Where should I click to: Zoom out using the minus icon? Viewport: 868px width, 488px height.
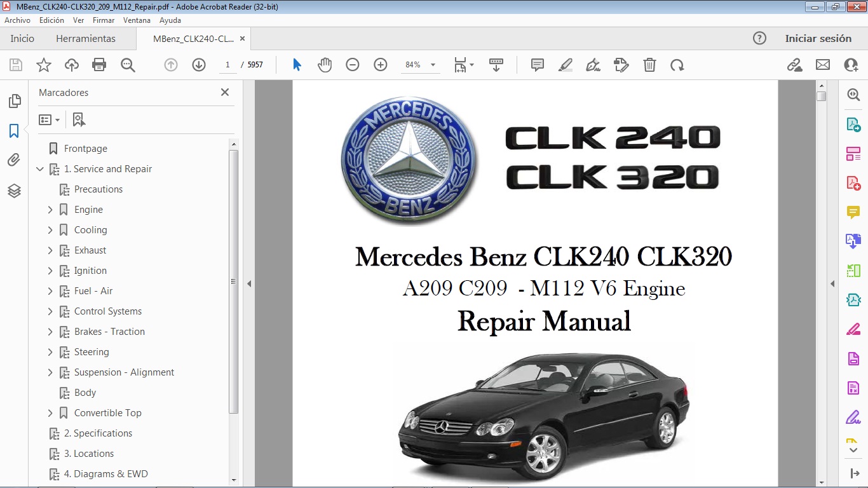point(353,64)
